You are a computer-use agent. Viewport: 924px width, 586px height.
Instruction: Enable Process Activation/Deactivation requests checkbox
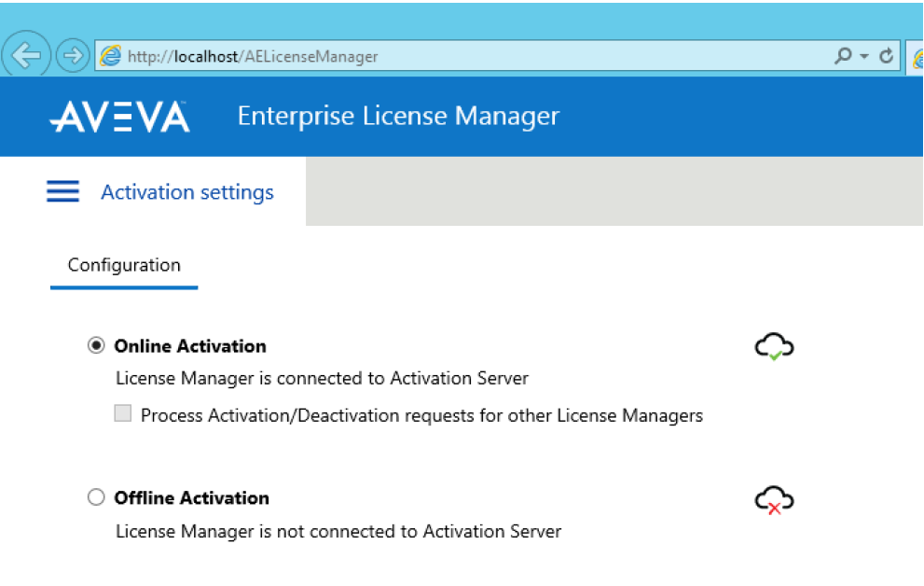click(122, 413)
